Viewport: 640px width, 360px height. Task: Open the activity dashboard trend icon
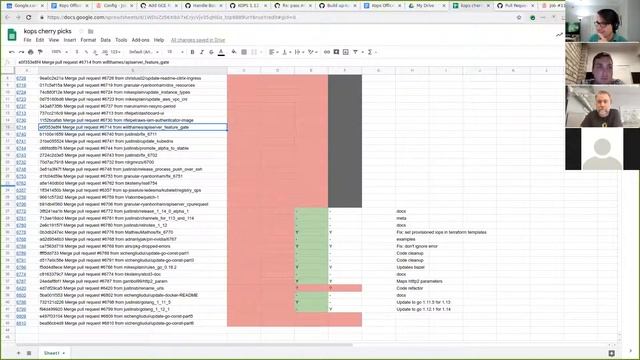click(x=559, y=35)
